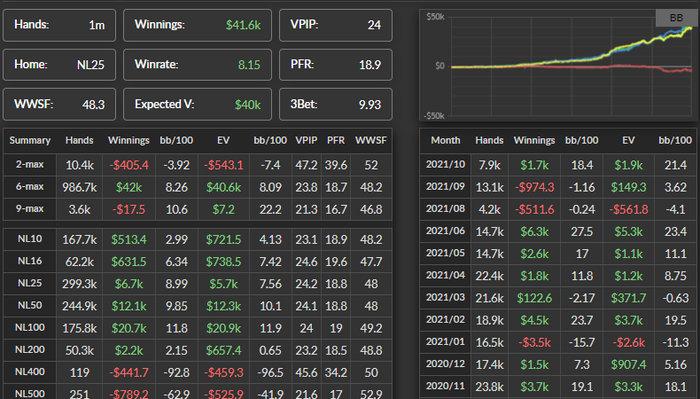
Task: Select the 9-max summary row label
Action: (x=30, y=209)
